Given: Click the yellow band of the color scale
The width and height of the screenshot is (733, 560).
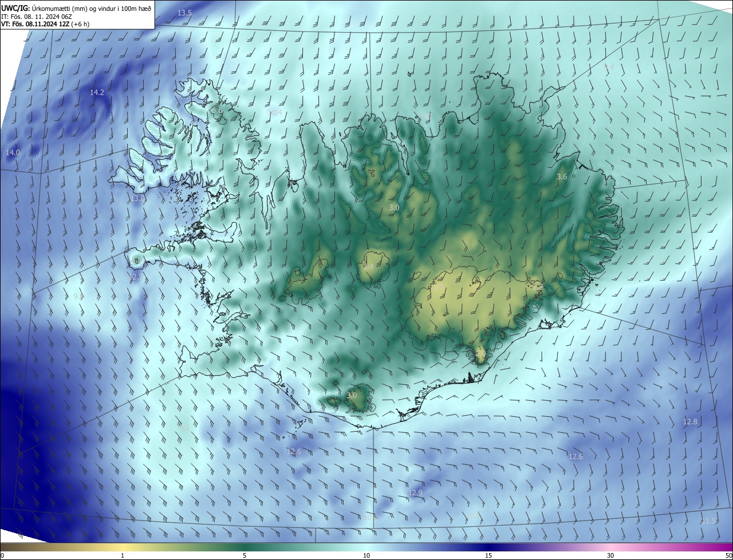Looking at the screenshot, I should pyautogui.click(x=123, y=547).
